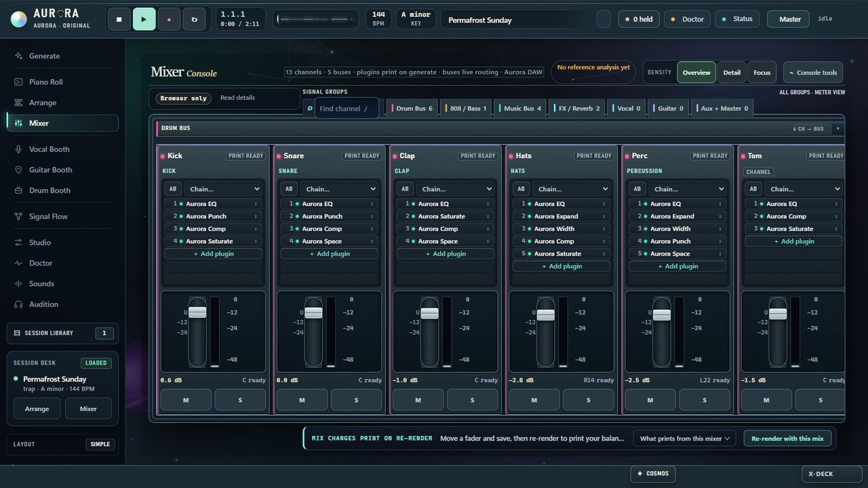Toggle AB compare on Hats
The width and height of the screenshot is (868, 488).
[x=521, y=189]
